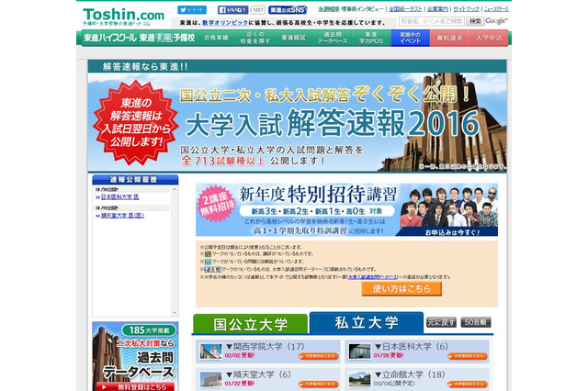
Task: Click the 立命館大学 campus thumbnail
Action: click(x=359, y=379)
